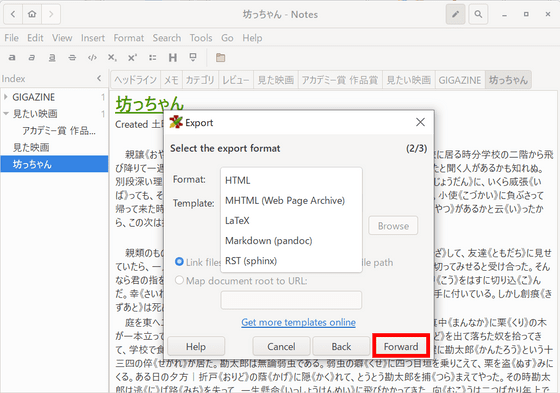Click the document root URL input field

point(291,300)
